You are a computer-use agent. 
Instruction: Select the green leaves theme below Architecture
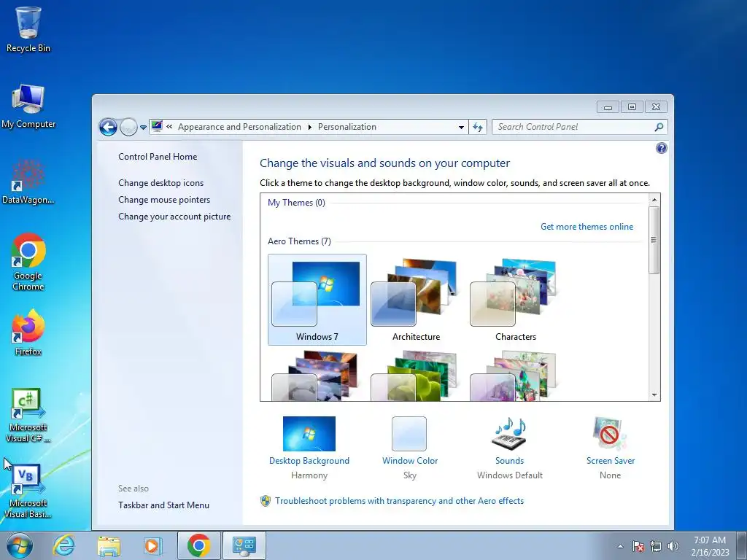(414, 376)
